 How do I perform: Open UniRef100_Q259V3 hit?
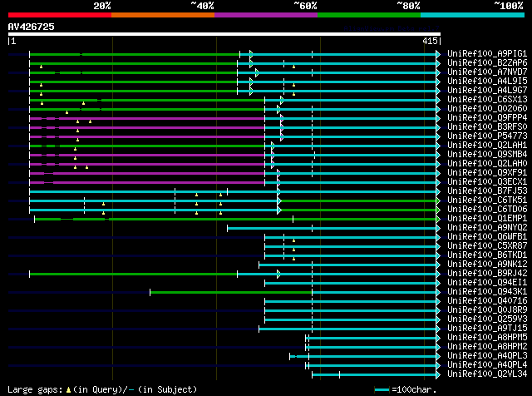click(487, 319)
